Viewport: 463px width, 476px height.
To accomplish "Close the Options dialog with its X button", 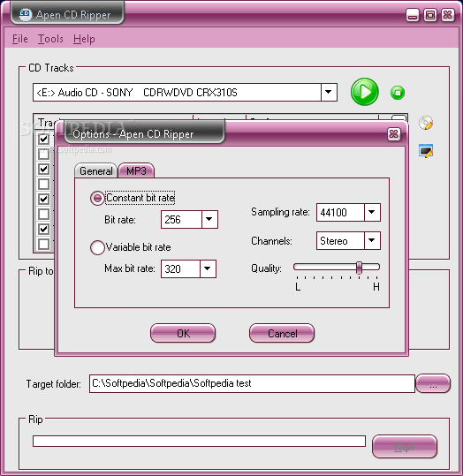I will [393, 134].
